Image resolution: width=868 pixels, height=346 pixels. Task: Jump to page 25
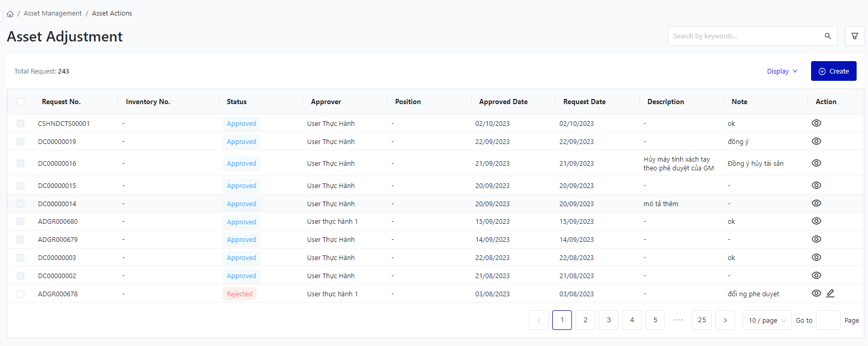pos(701,320)
